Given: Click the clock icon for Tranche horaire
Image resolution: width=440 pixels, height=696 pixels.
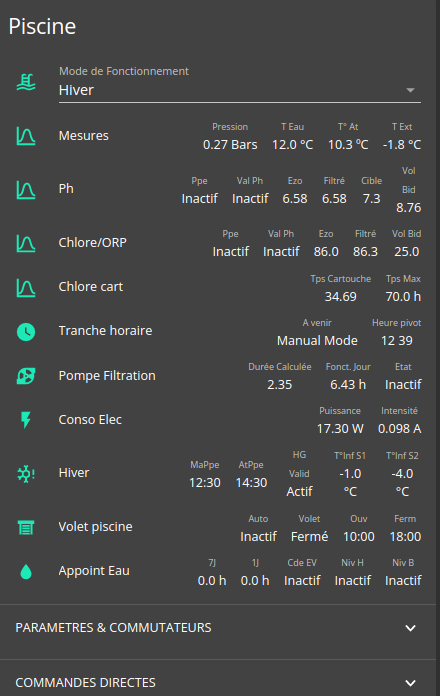Looking at the screenshot, I should point(26,332).
